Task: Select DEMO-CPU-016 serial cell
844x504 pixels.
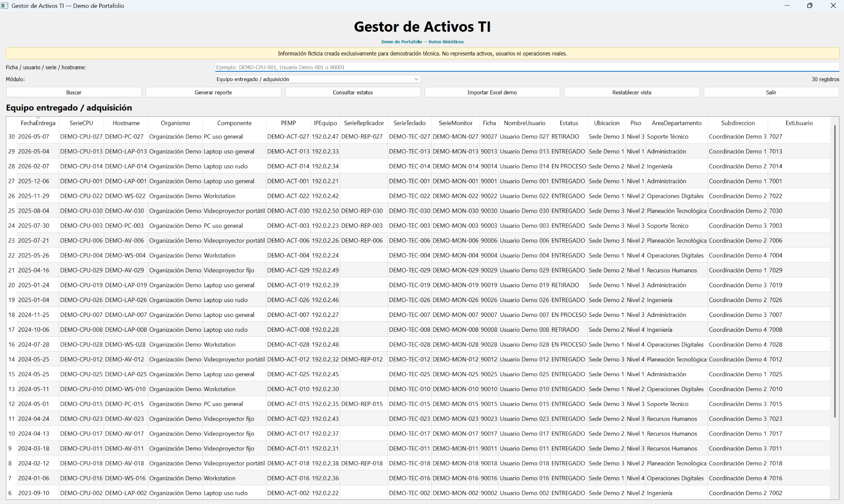Action: pos(81,478)
